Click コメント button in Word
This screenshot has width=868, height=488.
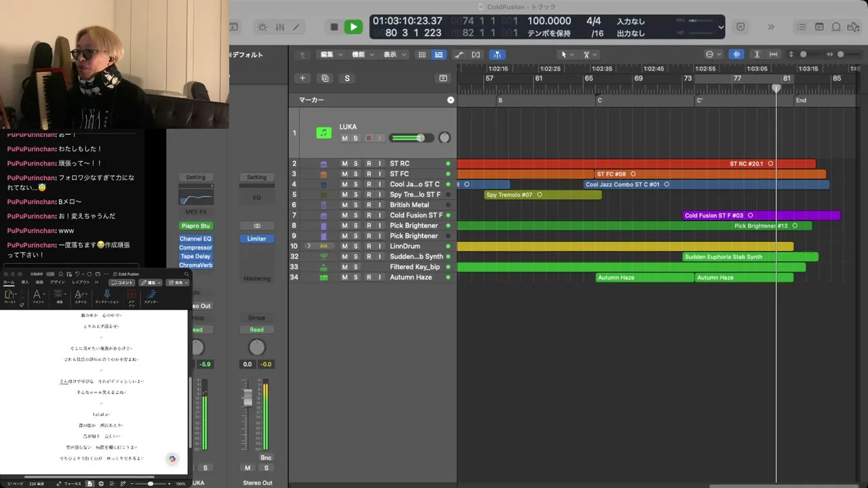pos(123,283)
